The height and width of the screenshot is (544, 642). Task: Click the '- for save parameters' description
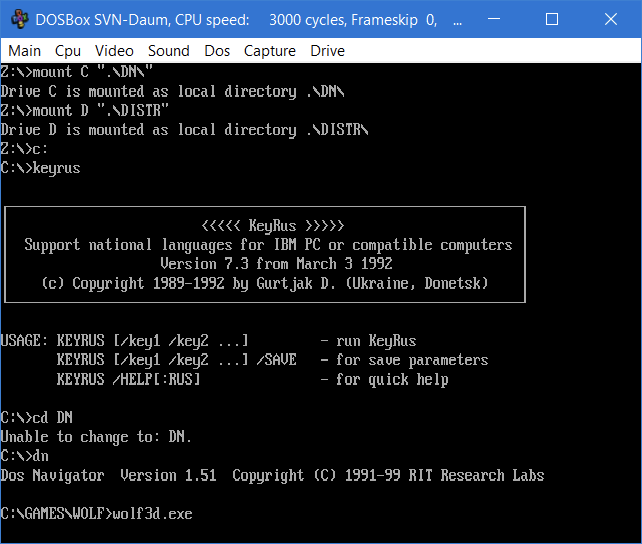(404, 360)
